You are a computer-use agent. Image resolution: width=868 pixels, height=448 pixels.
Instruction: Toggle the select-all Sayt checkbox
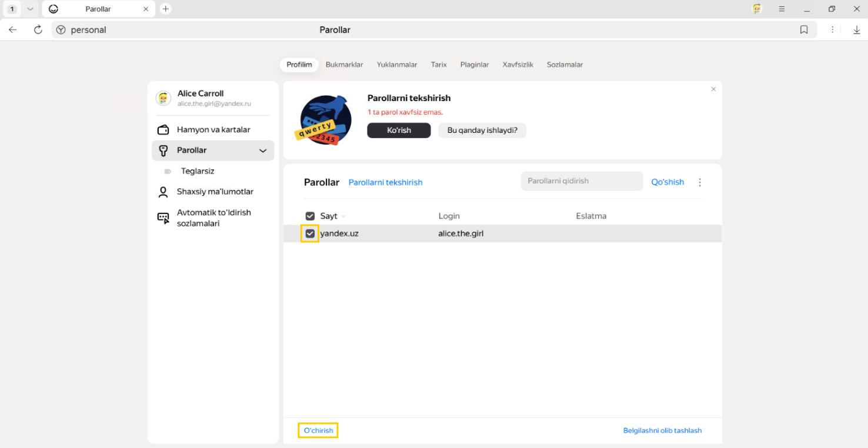[310, 216]
